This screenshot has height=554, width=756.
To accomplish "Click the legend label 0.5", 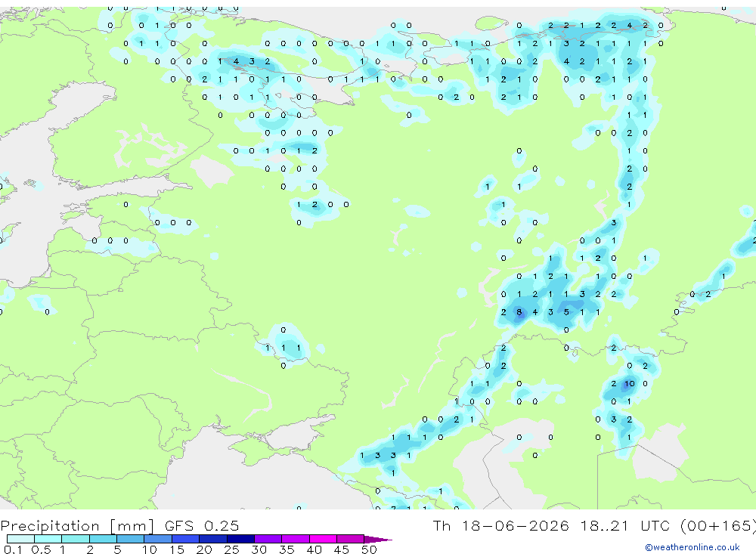I will coord(41,549).
